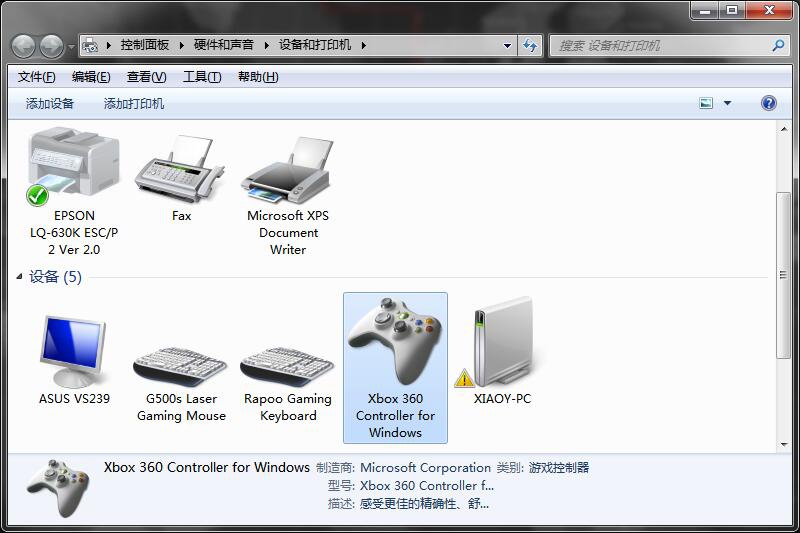Open the 编辑(E) menu
The image size is (800, 533).
91,77
